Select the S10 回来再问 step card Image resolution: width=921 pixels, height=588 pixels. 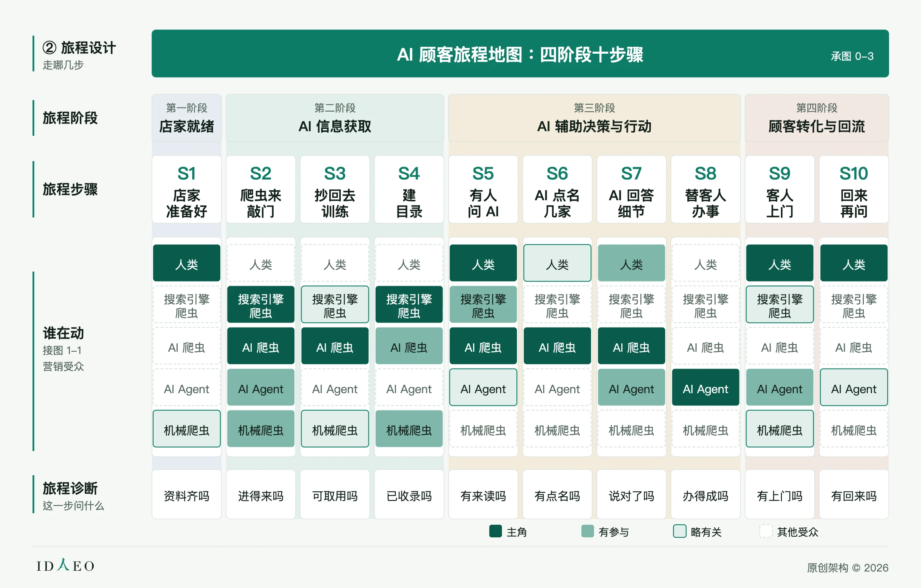pyautogui.click(x=854, y=189)
